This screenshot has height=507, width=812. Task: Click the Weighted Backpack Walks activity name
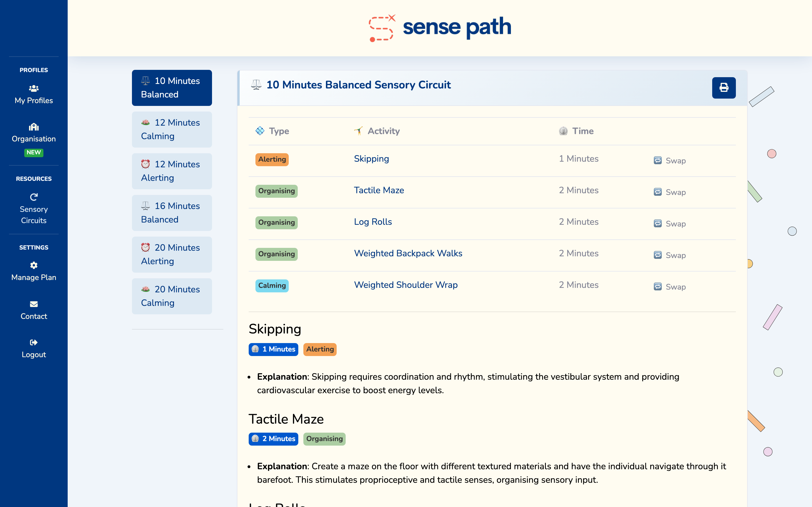point(408,253)
